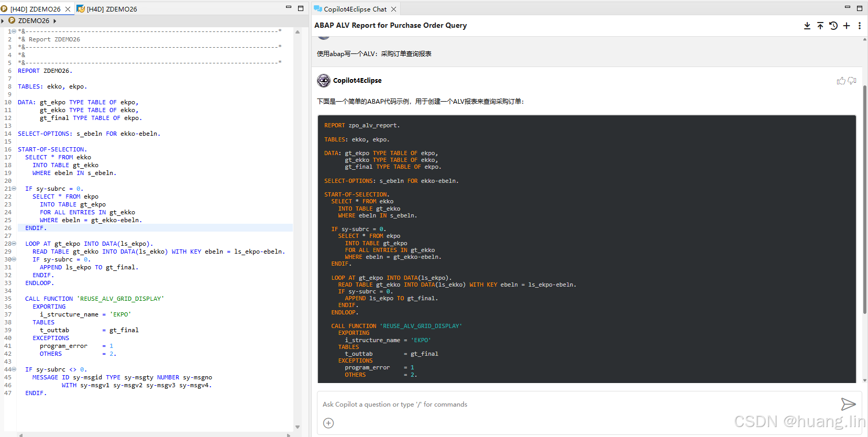Open the three-dot more options menu
Screen dimensions: 868x437
[x=860, y=26]
